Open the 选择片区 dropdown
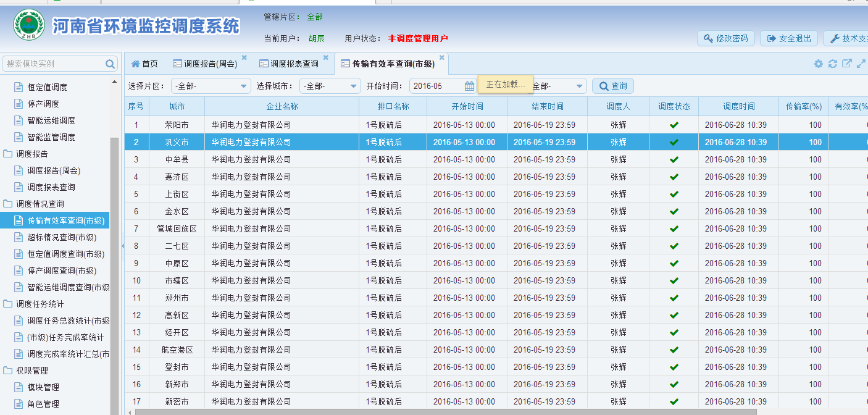This screenshot has height=415, width=868. [244, 86]
